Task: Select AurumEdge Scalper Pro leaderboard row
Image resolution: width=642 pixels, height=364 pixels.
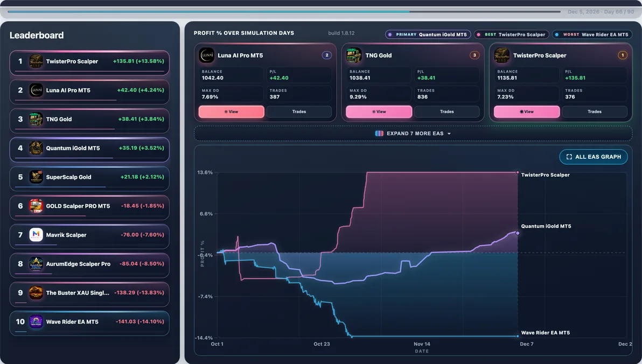Action: pos(89,265)
